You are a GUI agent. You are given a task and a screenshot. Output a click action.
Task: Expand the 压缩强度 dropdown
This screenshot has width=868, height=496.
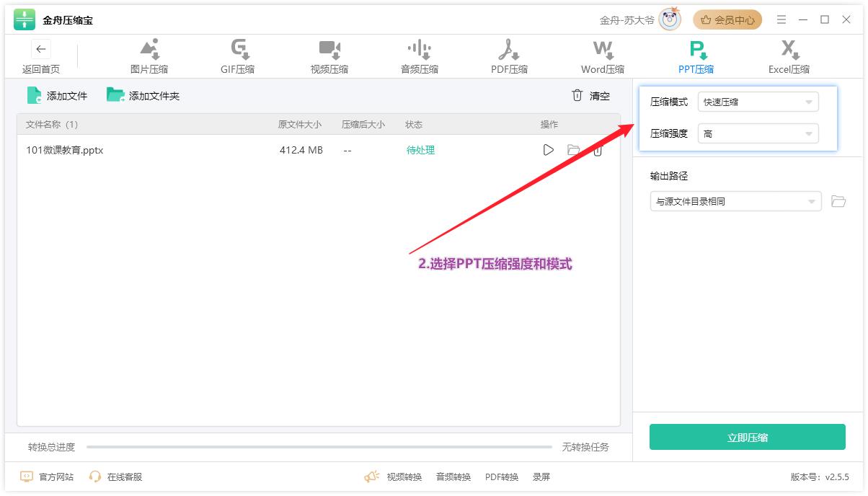(758, 134)
